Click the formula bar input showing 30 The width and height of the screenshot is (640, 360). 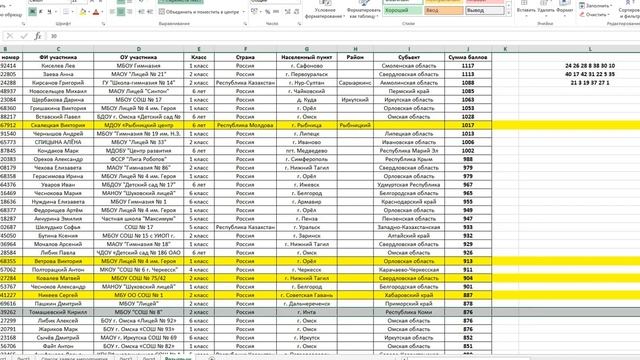(343, 36)
